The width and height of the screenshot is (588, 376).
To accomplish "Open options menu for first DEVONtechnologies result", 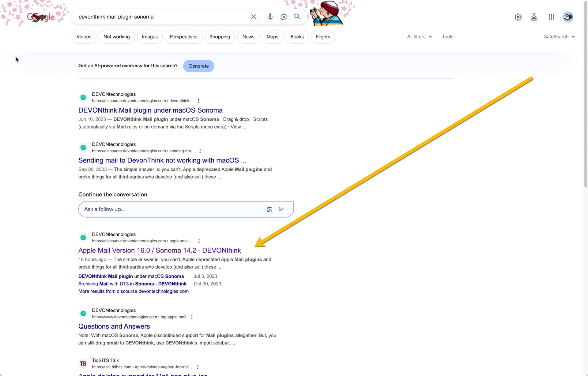I will point(198,101).
